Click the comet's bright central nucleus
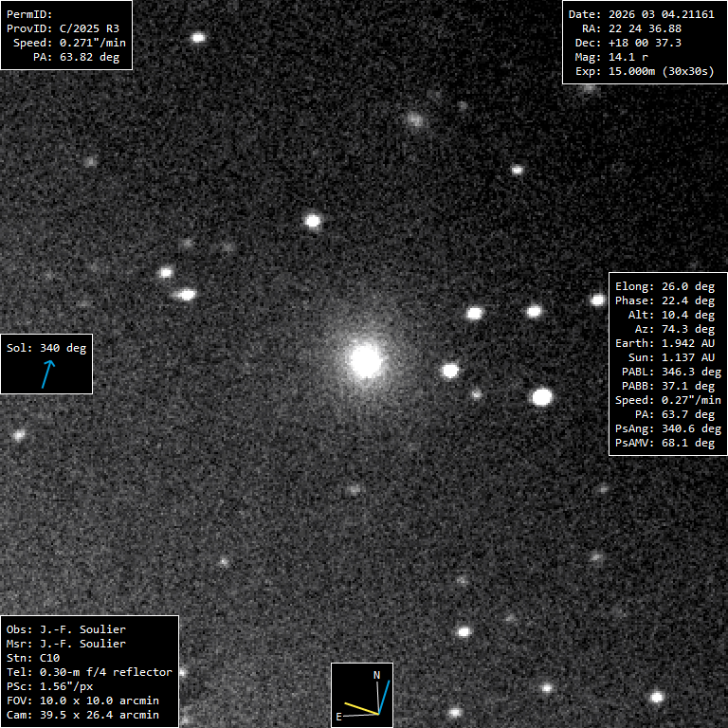728x728 pixels. [365, 360]
